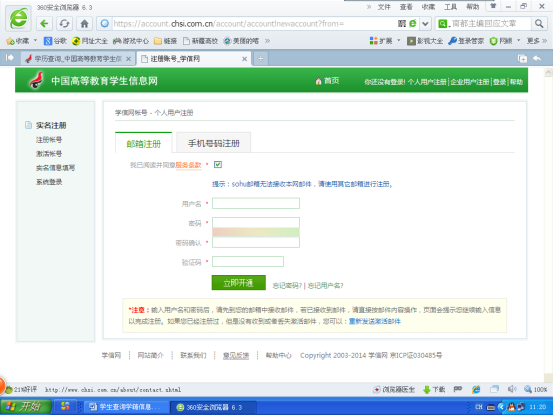Open 浏览器医生 in status bar
The image size is (553, 415).
click(394, 389)
